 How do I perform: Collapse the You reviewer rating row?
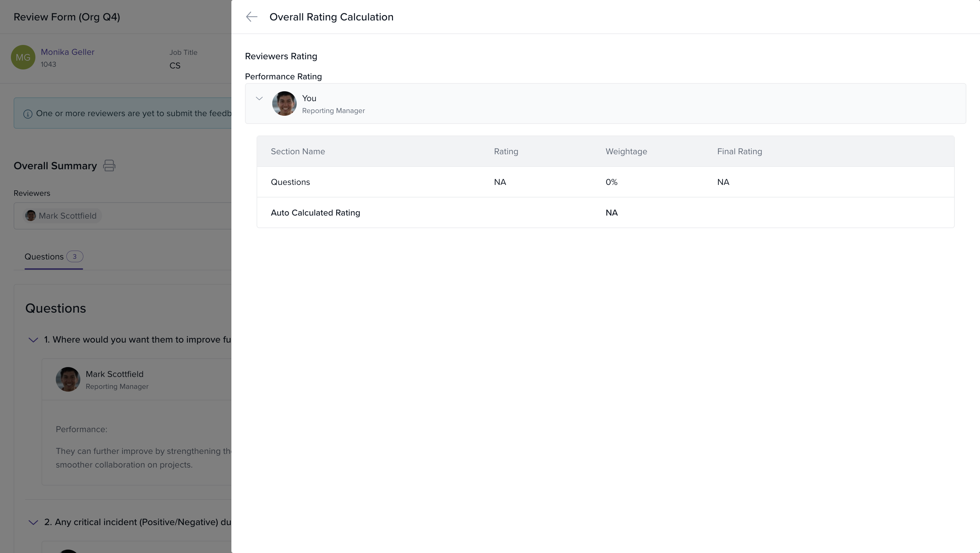tap(259, 98)
